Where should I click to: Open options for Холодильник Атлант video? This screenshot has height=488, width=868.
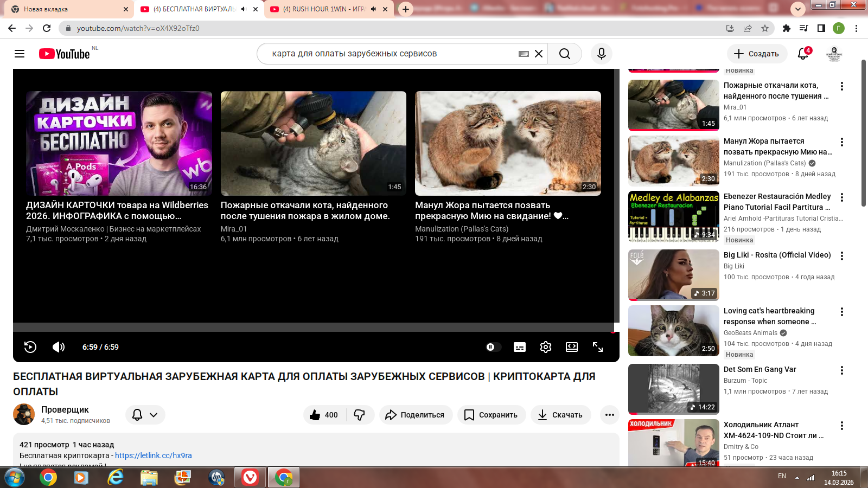842,426
